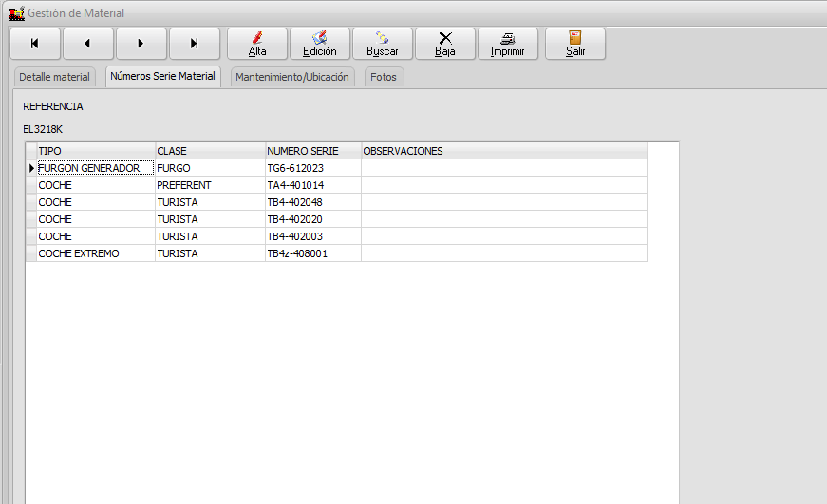The height and width of the screenshot is (504, 827).
Task: Click the COCHE cell in TB4-402020 row
Action: [96, 219]
